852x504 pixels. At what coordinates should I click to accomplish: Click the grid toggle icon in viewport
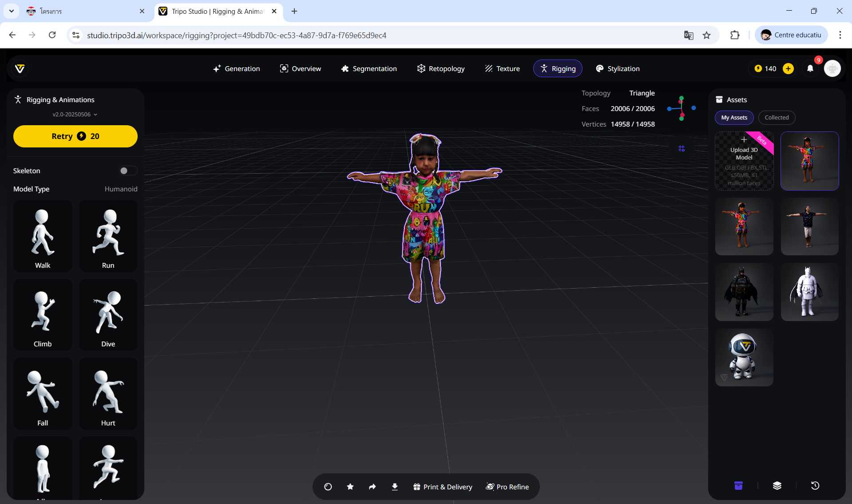click(681, 148)
